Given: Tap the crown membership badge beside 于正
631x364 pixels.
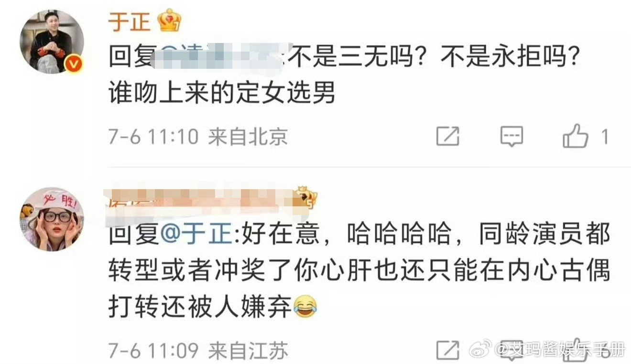Looking at the screenshot, I should 170,21.
